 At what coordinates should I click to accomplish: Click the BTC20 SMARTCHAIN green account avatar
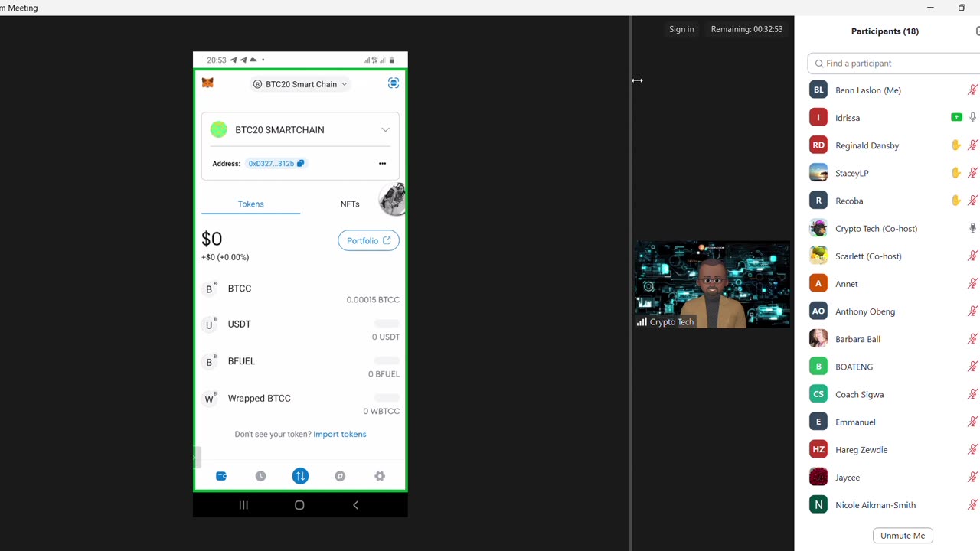[x=219, y=129]
